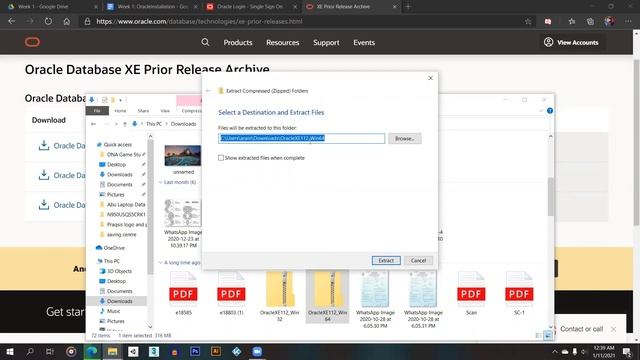Click the back arrow in the Extract dialog
The image size is (640, 360).
point(209,91)
